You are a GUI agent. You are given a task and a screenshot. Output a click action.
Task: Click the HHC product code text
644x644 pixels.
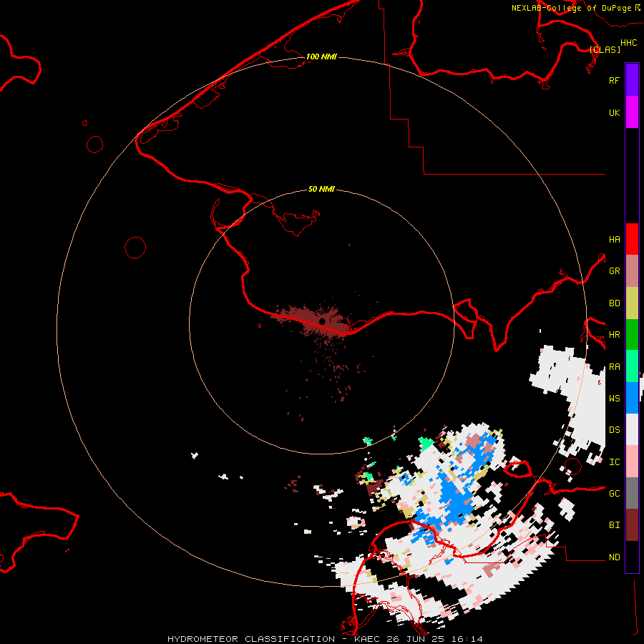click(x=628, y=43)
